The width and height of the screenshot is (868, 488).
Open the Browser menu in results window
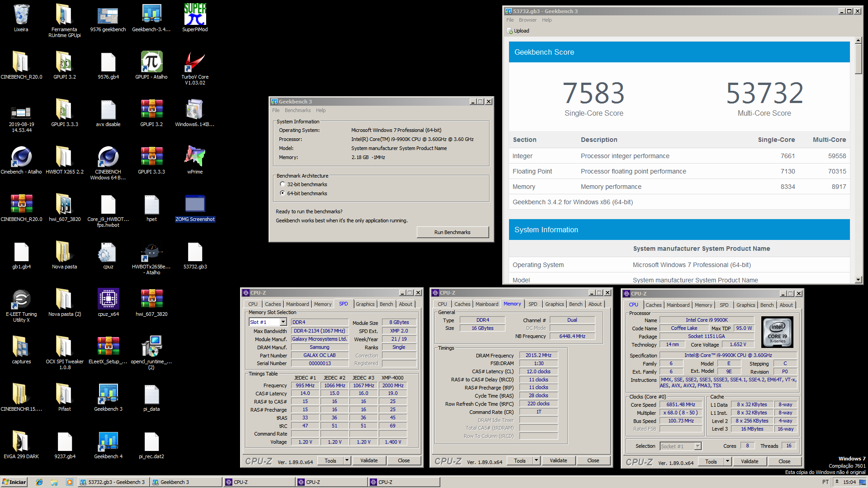528,20
